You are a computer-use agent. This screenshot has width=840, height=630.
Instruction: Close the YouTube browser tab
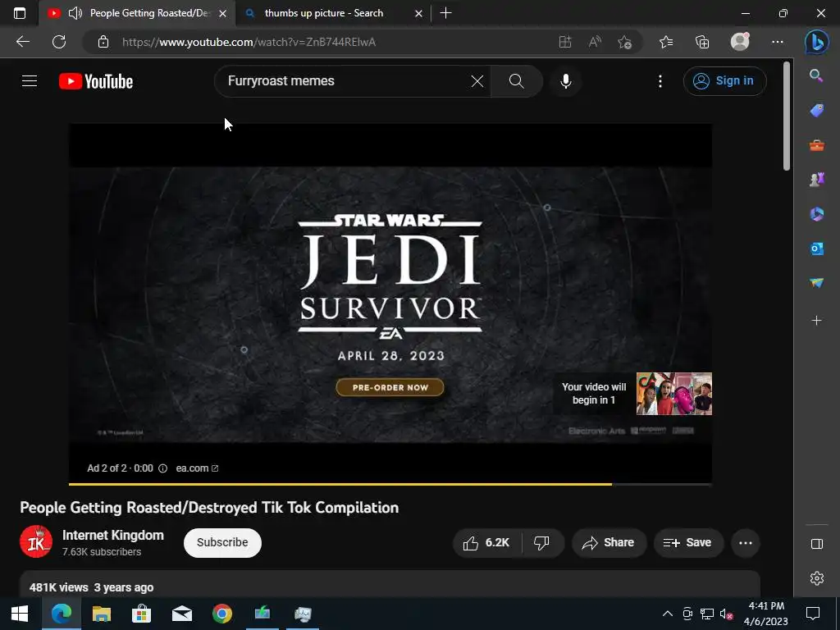coord(223,13)
